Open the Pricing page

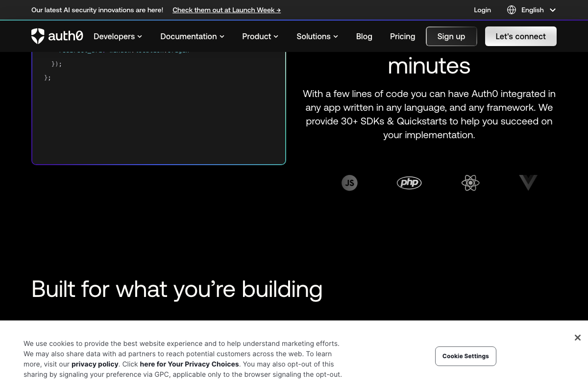402,36
